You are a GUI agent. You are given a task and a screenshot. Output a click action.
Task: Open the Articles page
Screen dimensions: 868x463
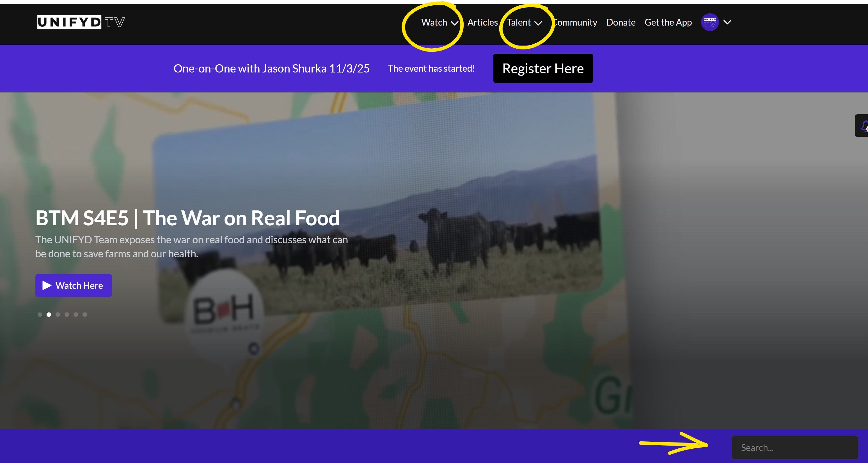(482, 22)
